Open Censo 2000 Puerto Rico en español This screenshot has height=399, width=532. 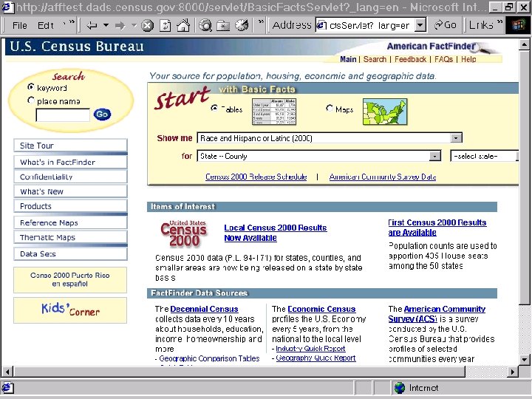coord(70,279)
